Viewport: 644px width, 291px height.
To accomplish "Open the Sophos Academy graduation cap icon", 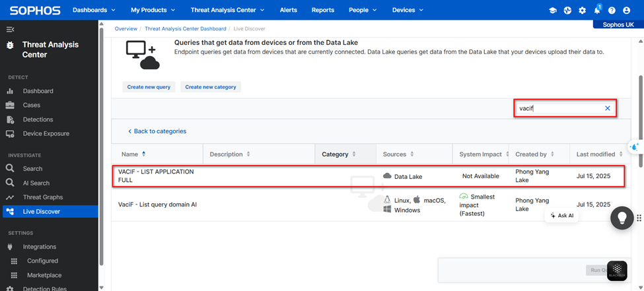I will pos(553,11).
